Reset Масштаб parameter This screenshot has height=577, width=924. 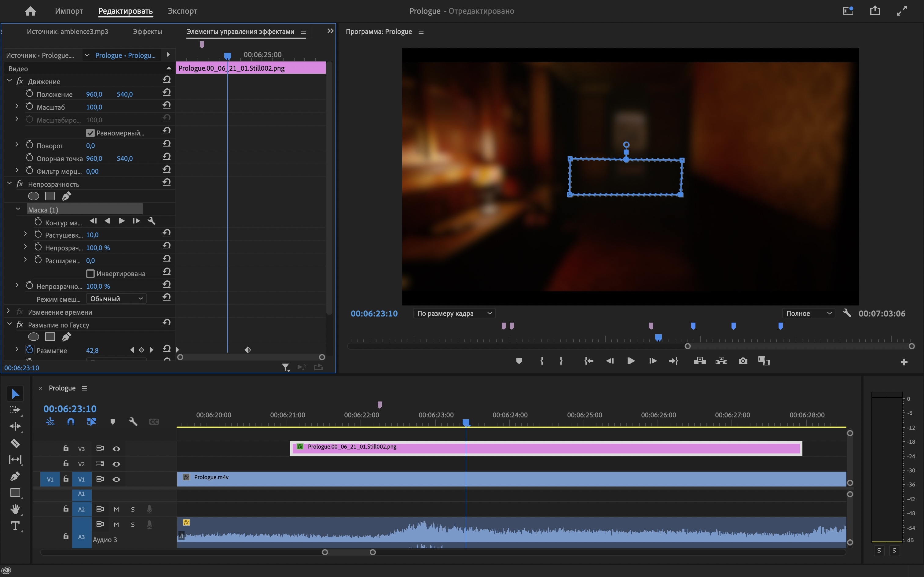click(x=166, y=105)
